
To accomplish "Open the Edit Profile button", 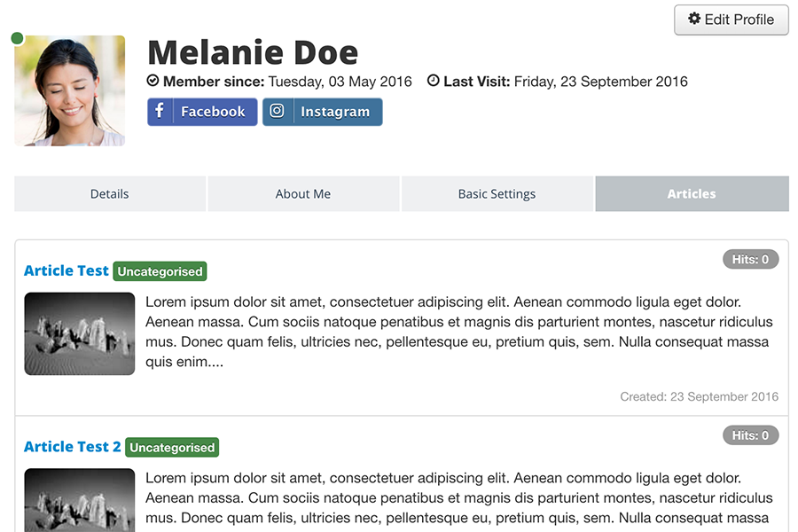I will pos(731,20).
